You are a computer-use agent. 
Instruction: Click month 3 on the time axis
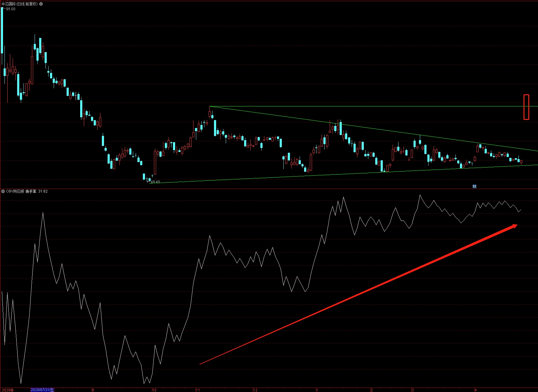[x=413, y=390]
